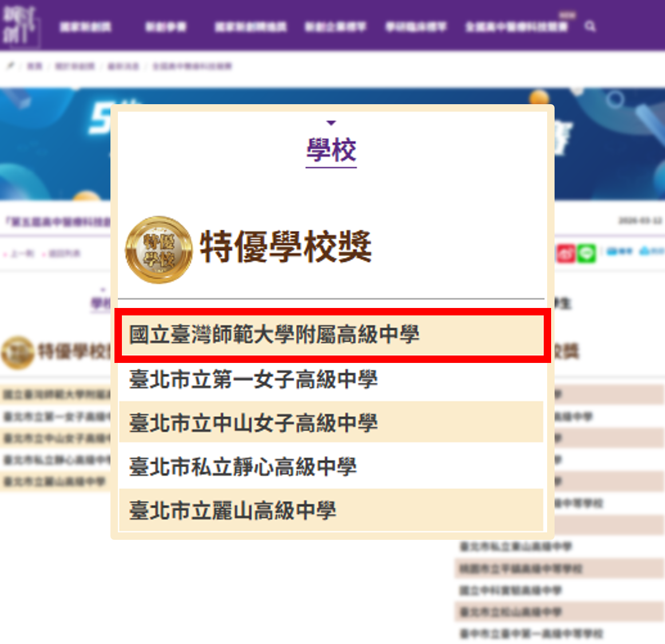Select 臺北市立麗山高級中學 row

click(x=331, y=511)
